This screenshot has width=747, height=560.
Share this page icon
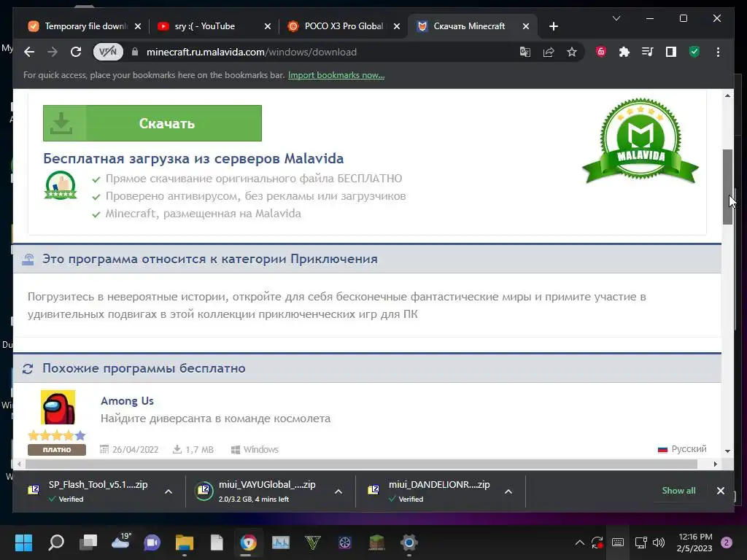coord(549,52)
